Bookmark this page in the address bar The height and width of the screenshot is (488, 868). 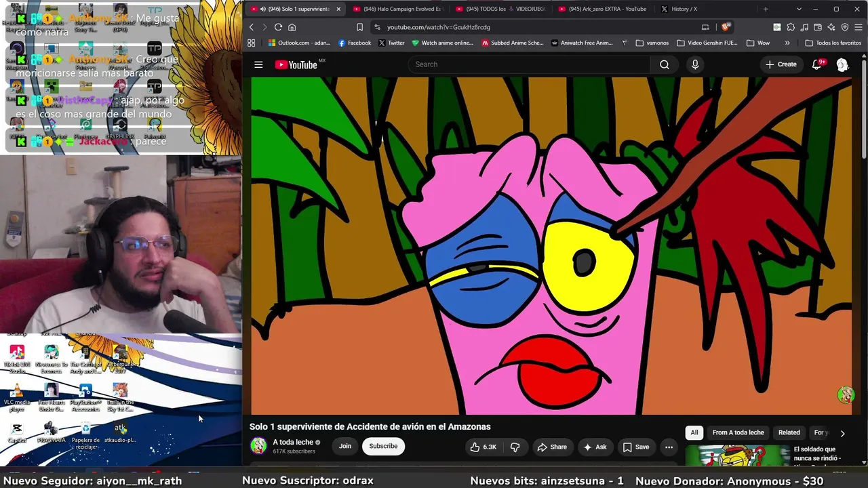coord(359,27)
